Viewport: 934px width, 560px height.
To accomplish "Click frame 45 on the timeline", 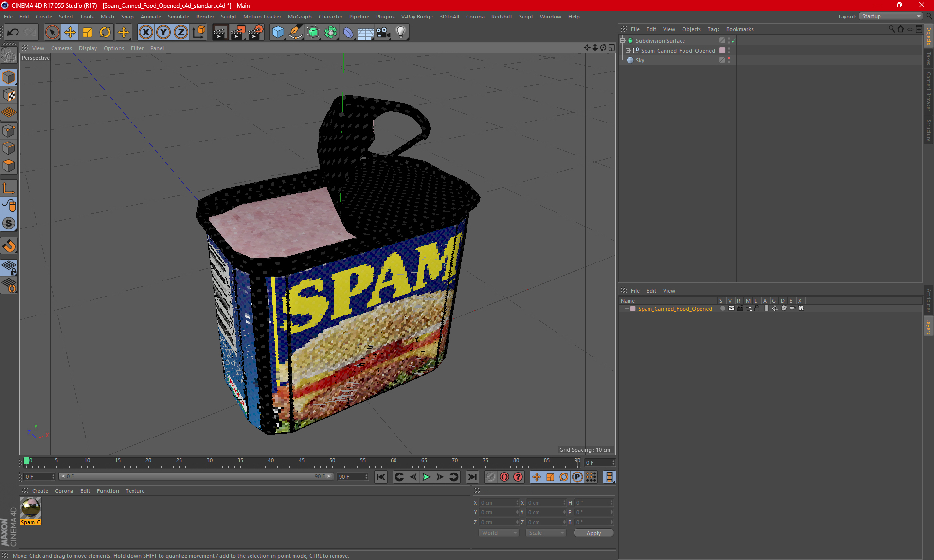I will pos(302,461).
